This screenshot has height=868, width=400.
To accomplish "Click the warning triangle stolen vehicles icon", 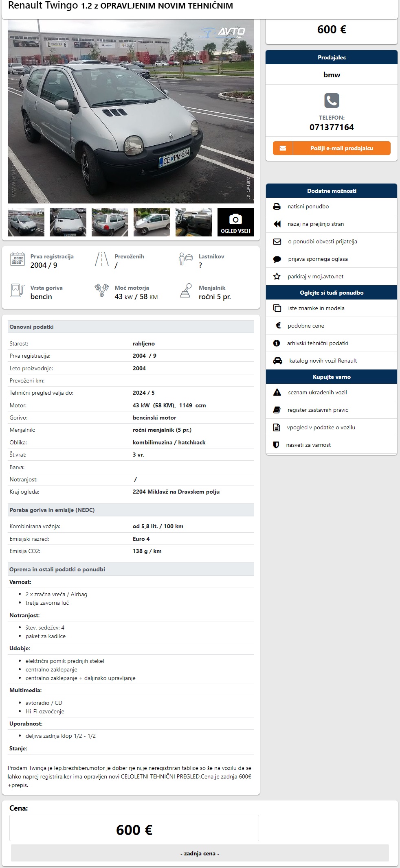I will 277,392.
